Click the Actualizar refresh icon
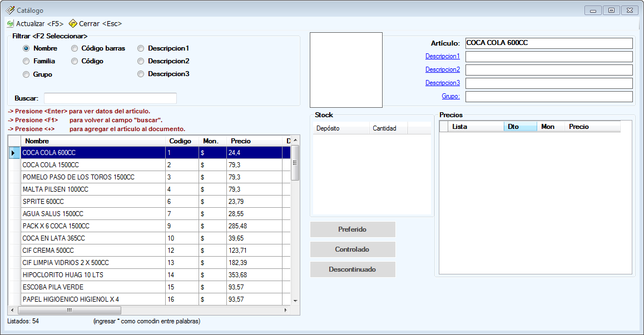Viewport: 644px width, 335px height. coord(10,24)
